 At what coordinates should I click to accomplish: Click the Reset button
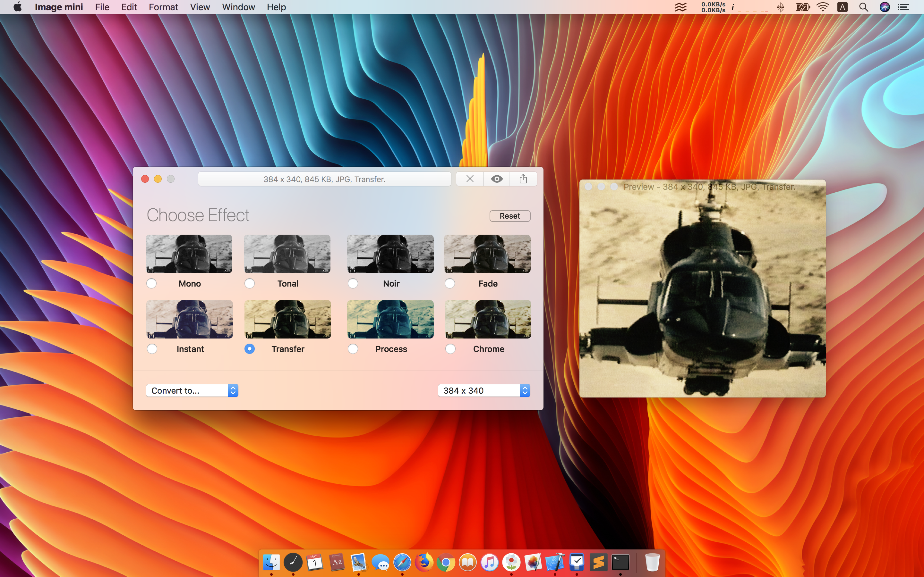(x=510, y=216)
